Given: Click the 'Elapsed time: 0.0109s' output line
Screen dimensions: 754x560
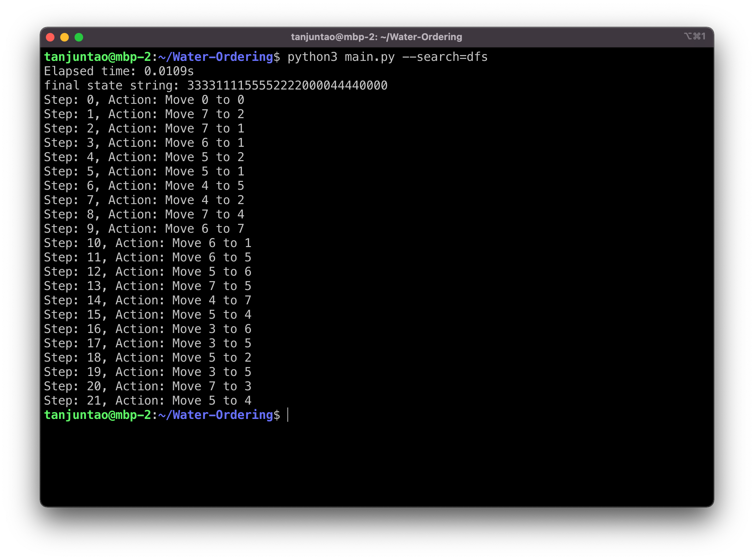Looking at the screenshot, I should point(119,71).
